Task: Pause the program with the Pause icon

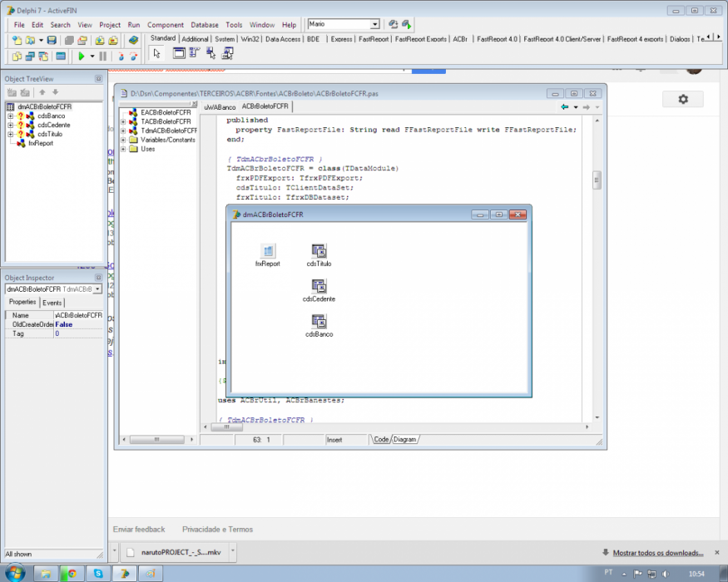Action: click(103, 57)
